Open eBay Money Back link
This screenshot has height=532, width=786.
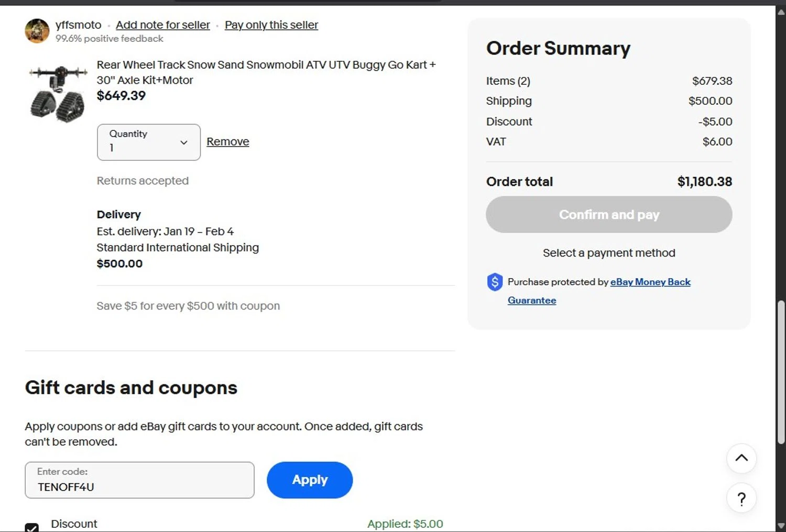click(x=650, y=282)
